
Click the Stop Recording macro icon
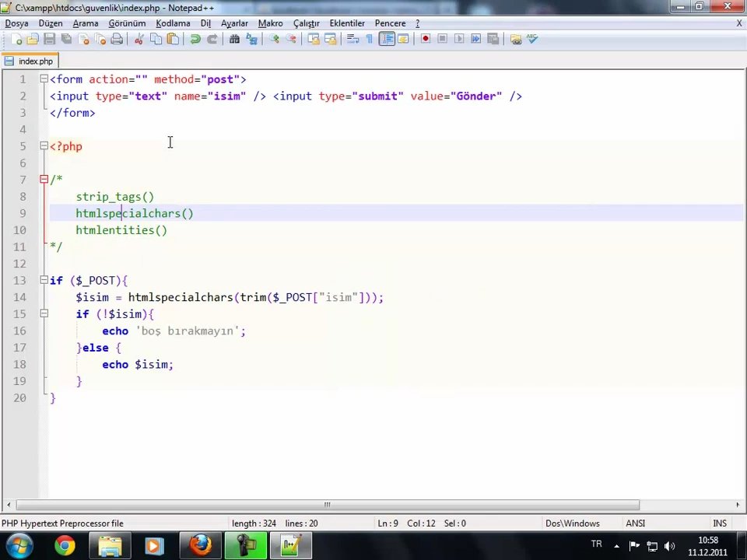442,39
